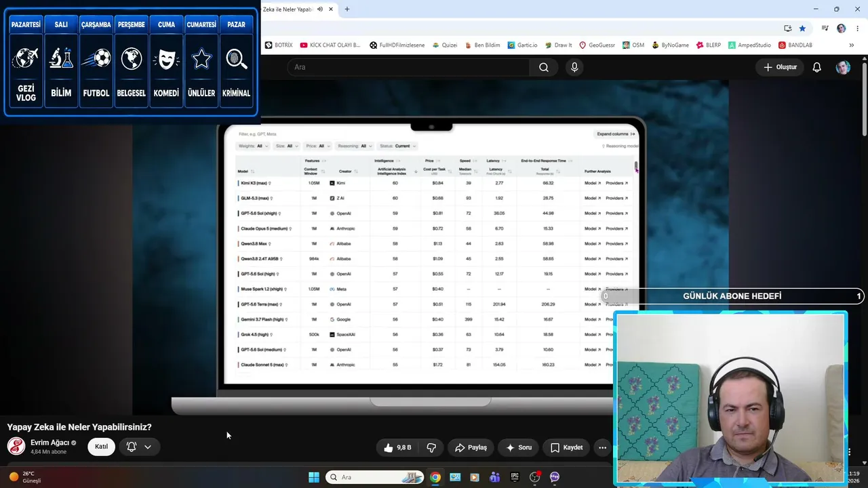Screen dimensions: 868x488
Task: Open the KİCK CHAT OLAYI bookmark
Action: (330, 45)
